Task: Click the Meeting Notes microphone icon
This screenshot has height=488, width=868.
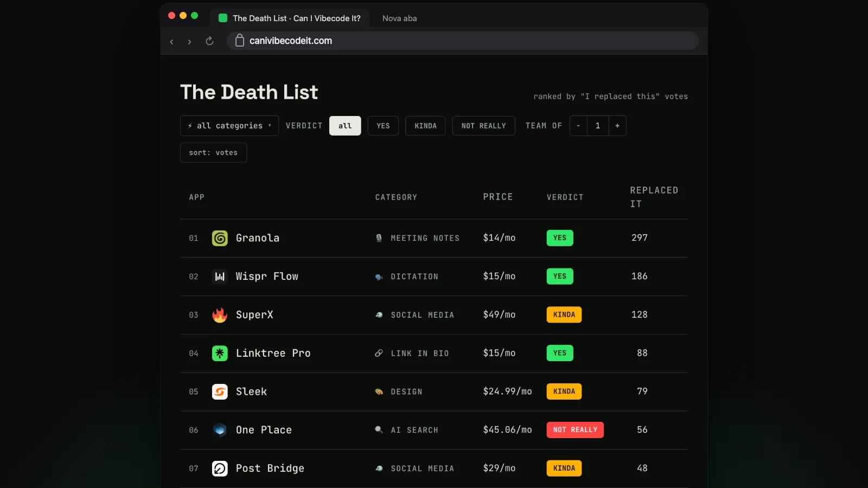Action: click(x=379, y=238)
